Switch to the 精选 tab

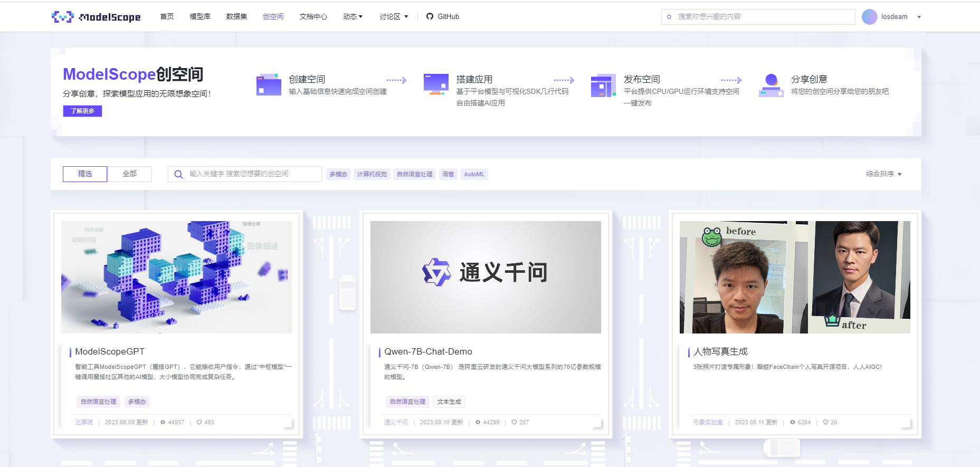tap(85, 174)
